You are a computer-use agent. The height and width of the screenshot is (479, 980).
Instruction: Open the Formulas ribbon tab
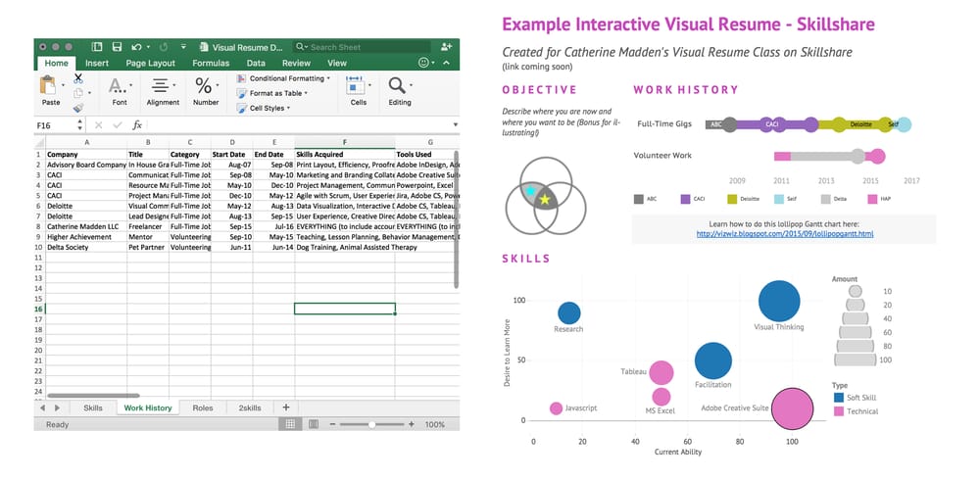(x=211, y=63)
